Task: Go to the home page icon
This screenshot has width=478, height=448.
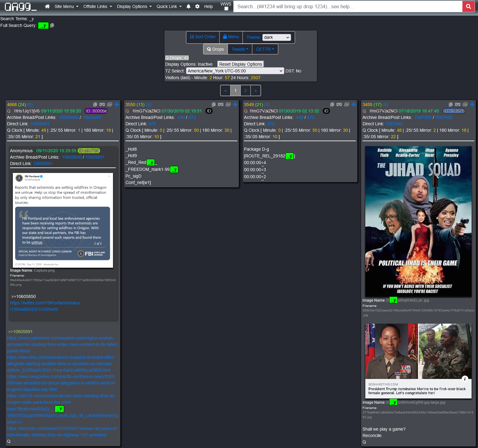Action: 47,6
